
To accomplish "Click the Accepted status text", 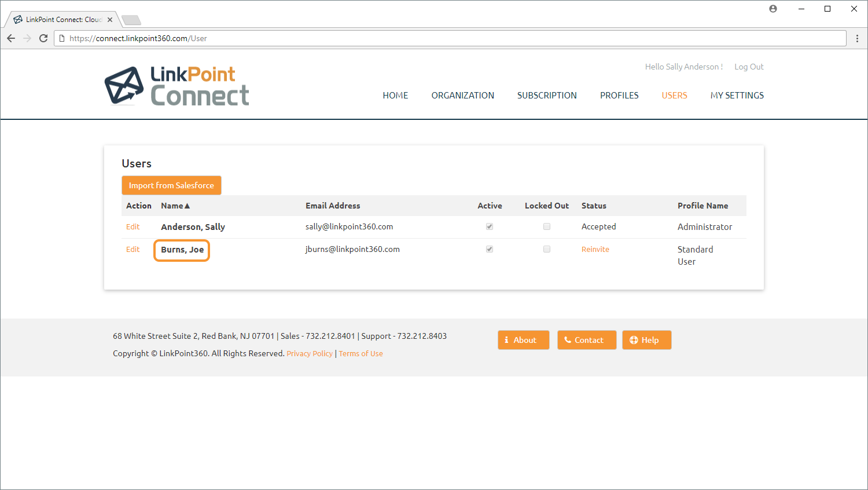I will click(x=599, y=226).
